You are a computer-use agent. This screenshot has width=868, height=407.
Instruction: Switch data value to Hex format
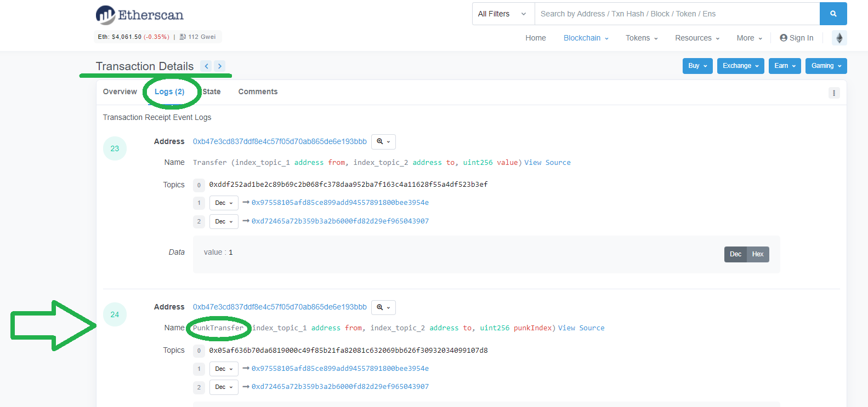[x=758, y=254]
